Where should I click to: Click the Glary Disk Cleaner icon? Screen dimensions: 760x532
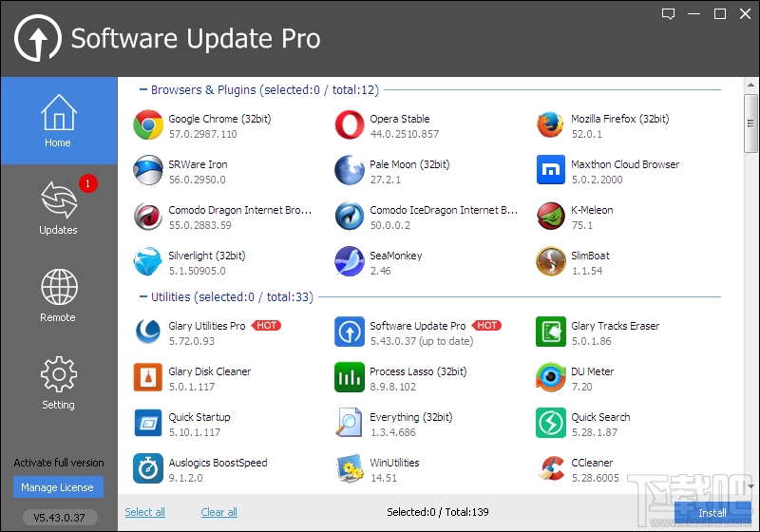[148, 377]
